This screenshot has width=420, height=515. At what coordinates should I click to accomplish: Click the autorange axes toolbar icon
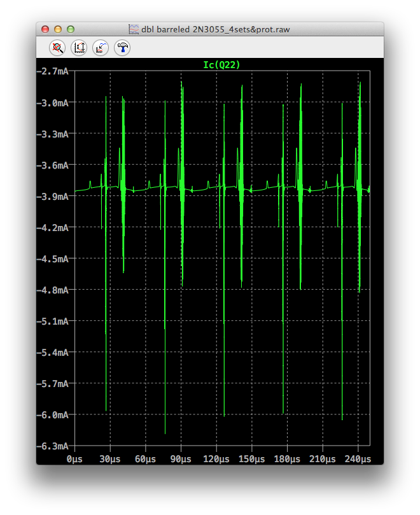tap(79, 48)
